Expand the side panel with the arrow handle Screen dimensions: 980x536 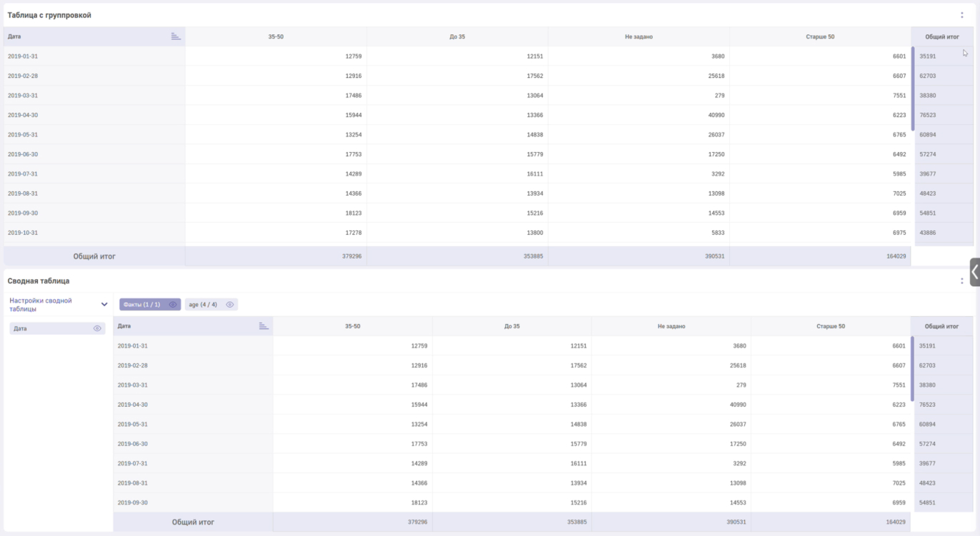[974, 272]
